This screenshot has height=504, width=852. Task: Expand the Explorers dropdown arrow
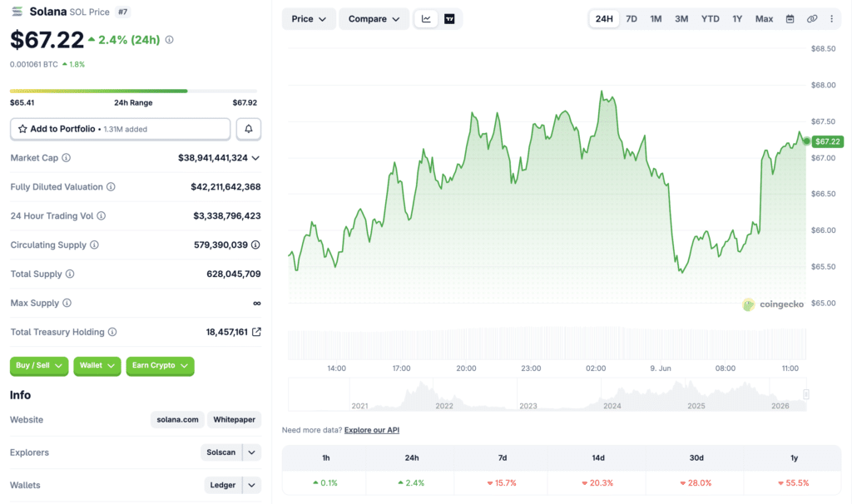(x=251, y=452)
